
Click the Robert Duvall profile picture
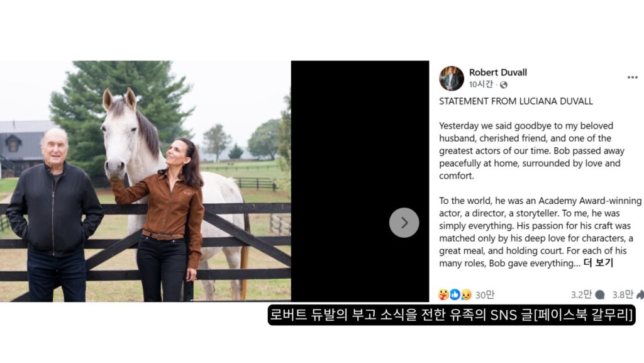point(451,78)
